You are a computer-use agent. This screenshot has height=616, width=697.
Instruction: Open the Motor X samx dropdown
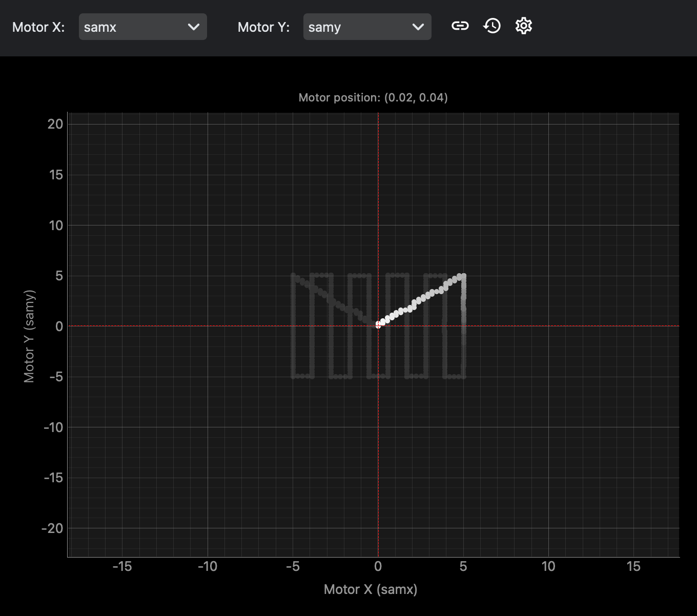coord(142,27)
